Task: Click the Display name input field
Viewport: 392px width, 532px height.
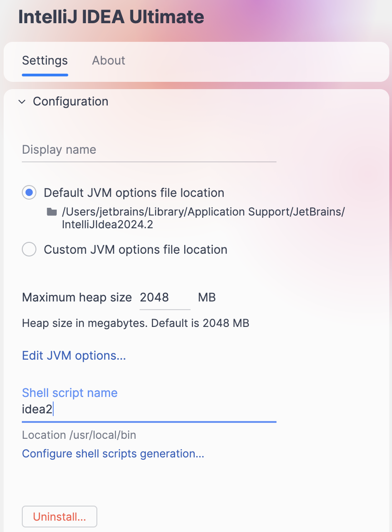Action: point(136,150)
